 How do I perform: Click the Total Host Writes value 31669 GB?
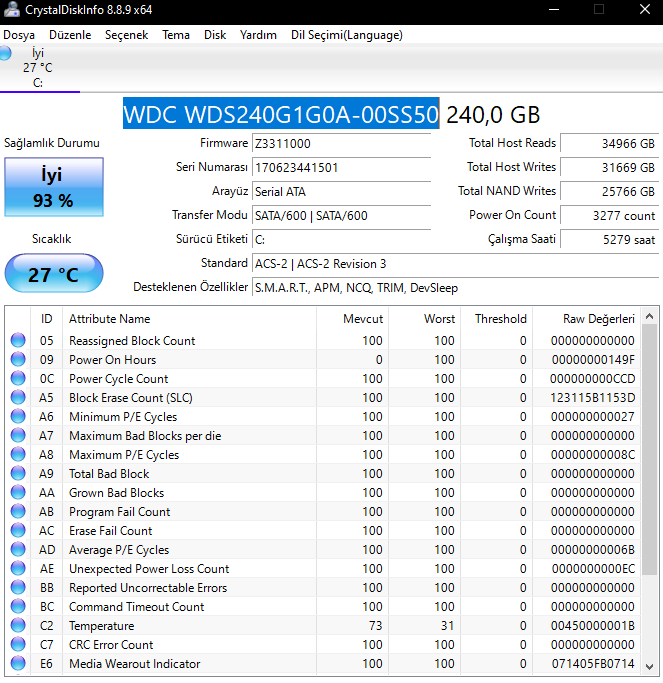point(609,168)
